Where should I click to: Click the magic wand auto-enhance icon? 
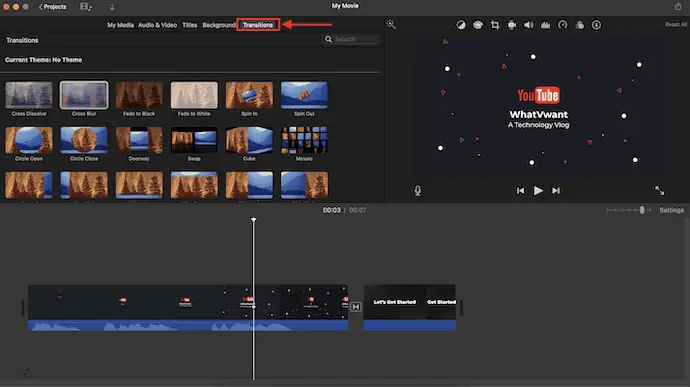click(391, 25)
